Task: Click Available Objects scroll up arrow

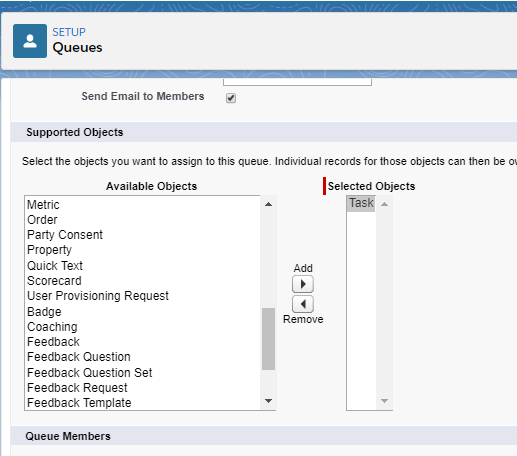Action: pos(268,204)
